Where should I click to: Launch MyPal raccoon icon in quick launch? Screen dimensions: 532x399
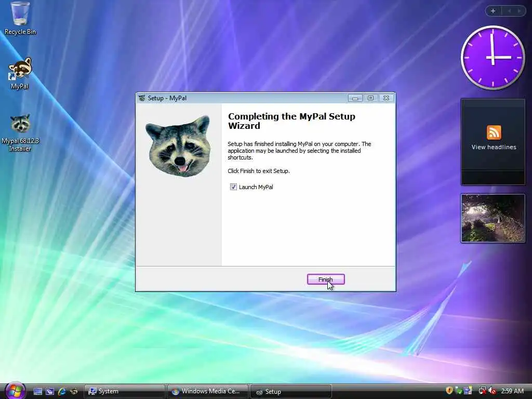[x=74, y=392]
